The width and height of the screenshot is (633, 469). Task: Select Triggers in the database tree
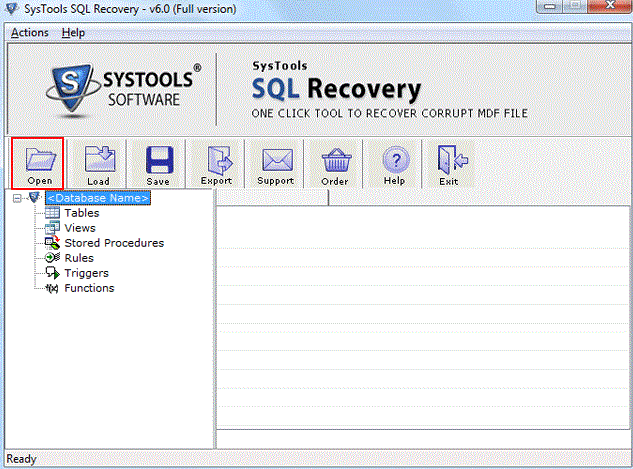86,273
